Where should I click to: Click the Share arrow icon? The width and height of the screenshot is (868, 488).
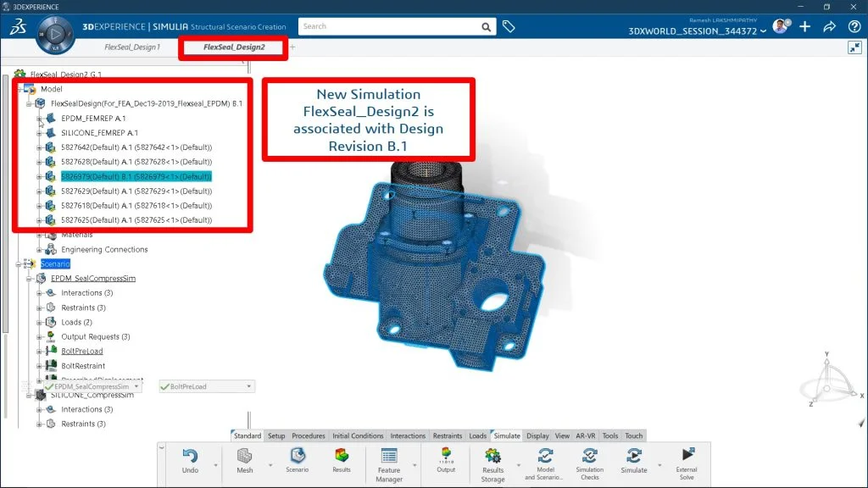click(829, 26)
